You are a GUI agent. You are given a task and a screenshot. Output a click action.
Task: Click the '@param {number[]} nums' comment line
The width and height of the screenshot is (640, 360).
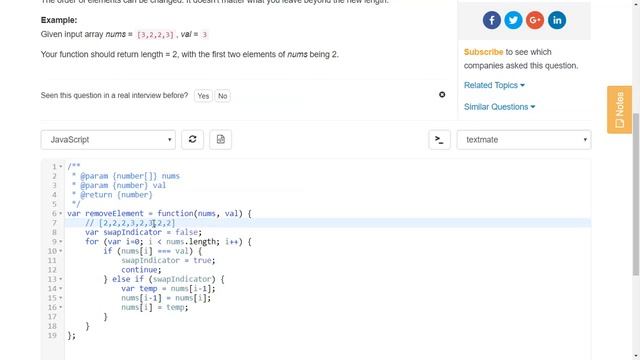coord(125,176)
